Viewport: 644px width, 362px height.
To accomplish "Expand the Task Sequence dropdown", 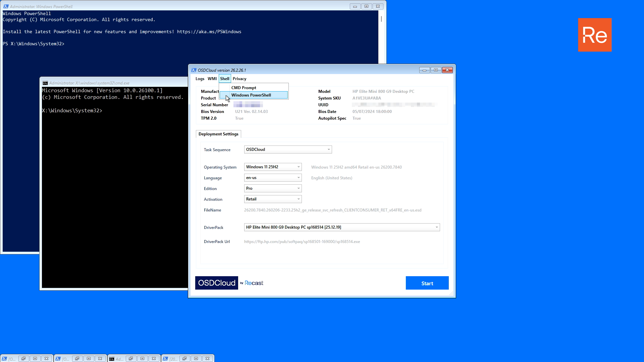I will coord(329,149).
